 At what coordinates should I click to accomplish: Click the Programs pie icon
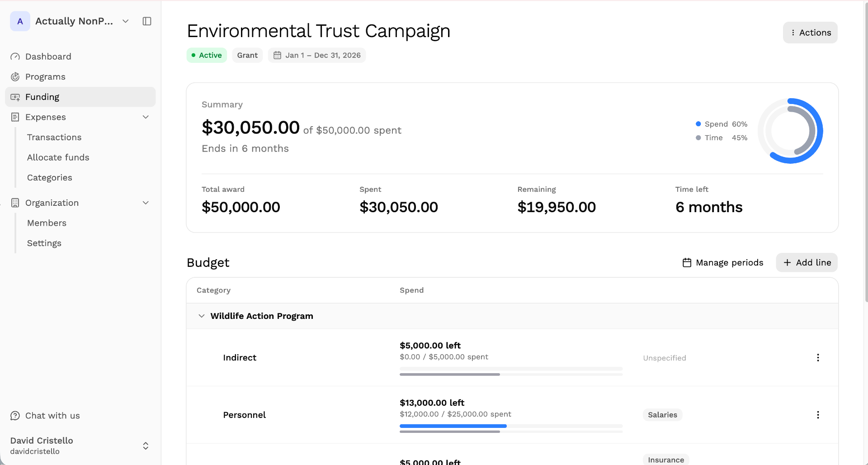pyautogui.click(x=15, y=77)
